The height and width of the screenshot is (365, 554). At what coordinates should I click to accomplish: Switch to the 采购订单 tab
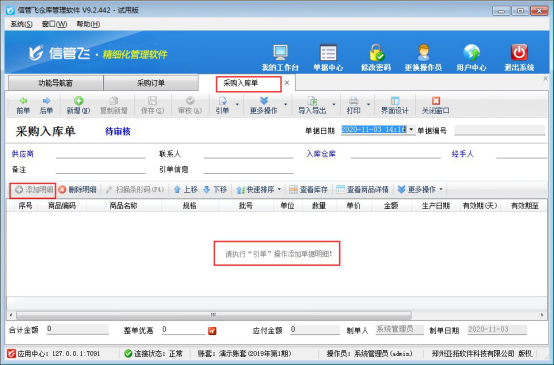(x=151, y=83)
